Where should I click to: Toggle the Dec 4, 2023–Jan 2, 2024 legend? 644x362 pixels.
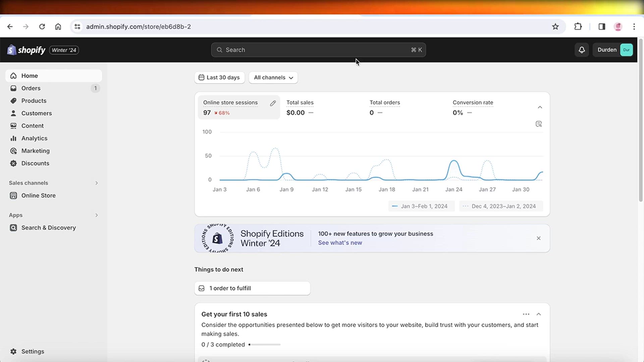point(501,206)
